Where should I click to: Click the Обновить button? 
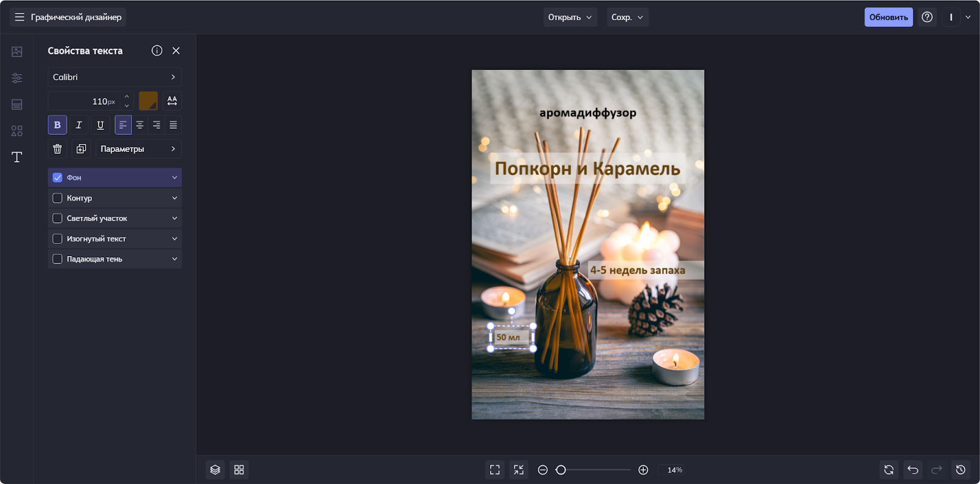coord(888,17)
